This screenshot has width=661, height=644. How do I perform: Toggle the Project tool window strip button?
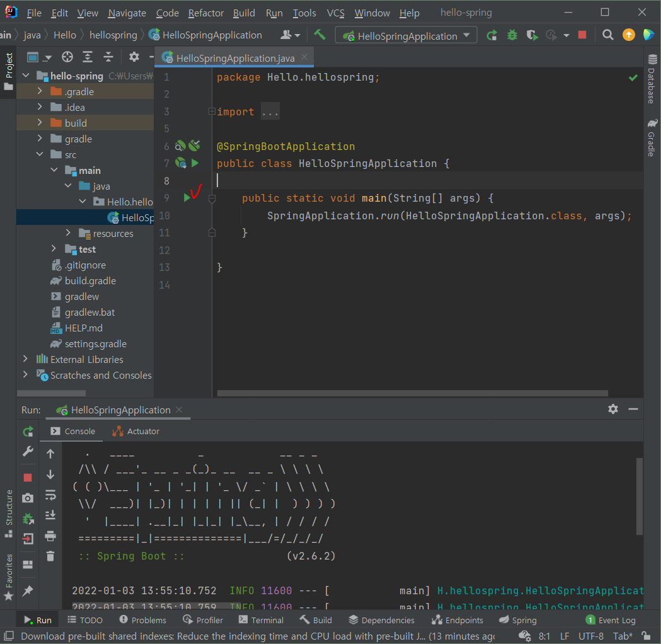(8, 72)
